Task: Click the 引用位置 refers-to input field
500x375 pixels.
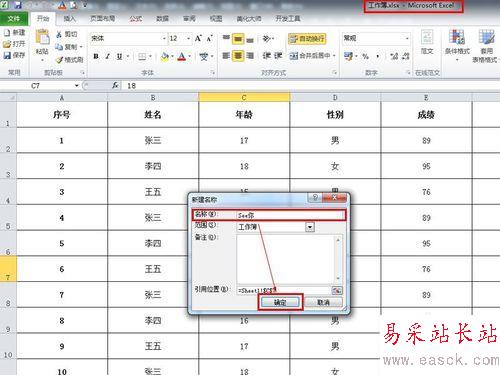Action: [284, 290]
